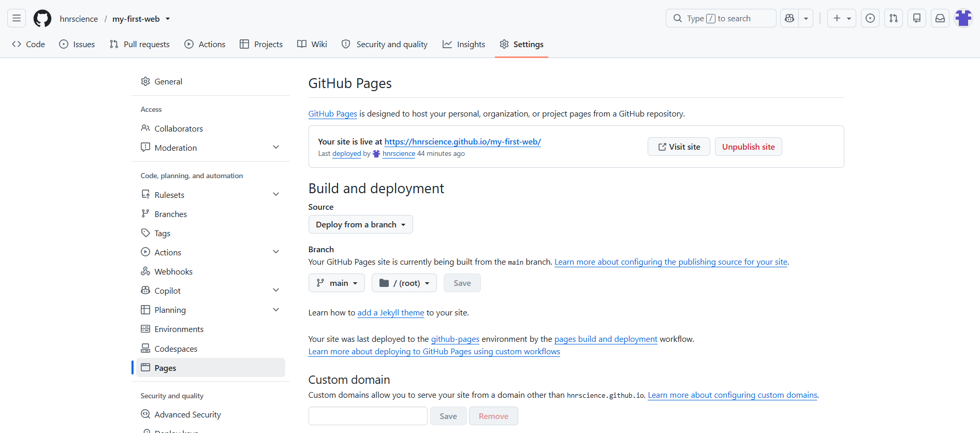Click the Visit site button
Image resolution: width=980 pixels, height=433 pixels.
coord(679,147)
